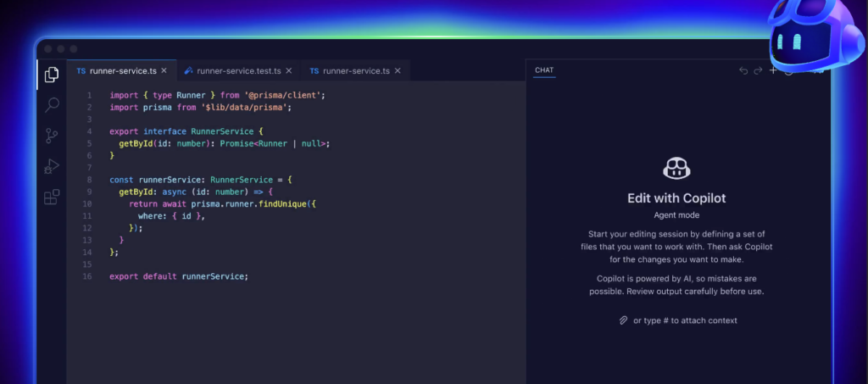Select the active leftmost runner-service.ts tab

pyautogui.click(x=122, y=71)
